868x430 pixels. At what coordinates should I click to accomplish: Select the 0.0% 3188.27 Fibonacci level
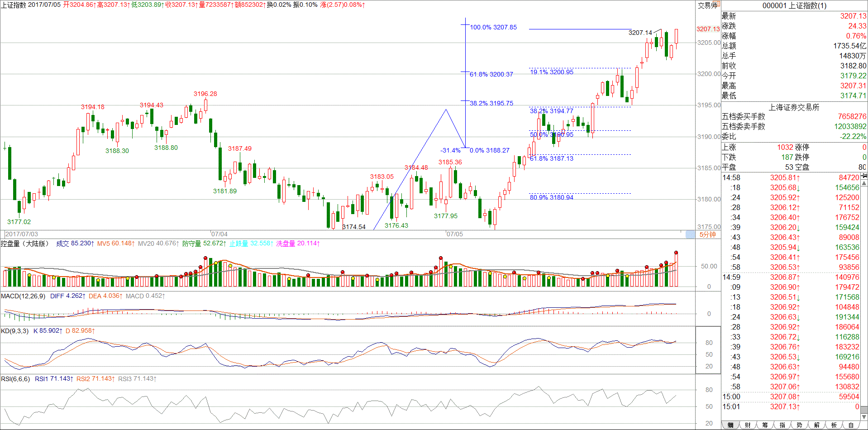point(490,150)
